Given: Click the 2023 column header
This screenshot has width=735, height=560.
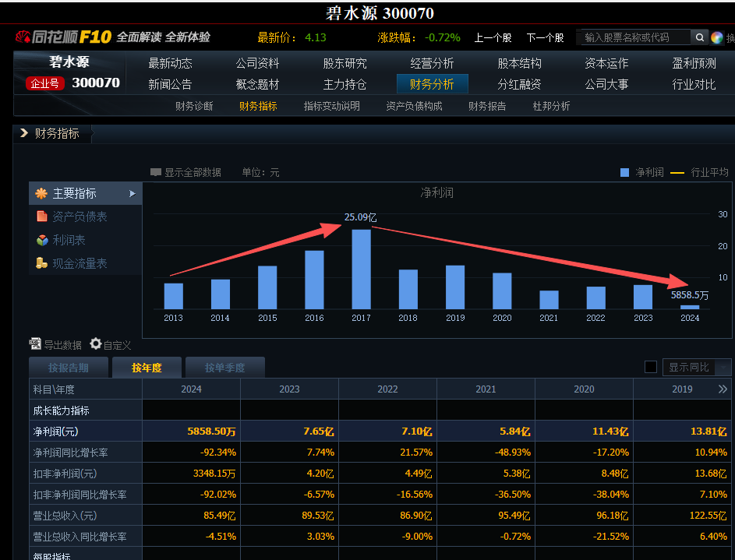Looking at the screenshot, I should point(289,389).
